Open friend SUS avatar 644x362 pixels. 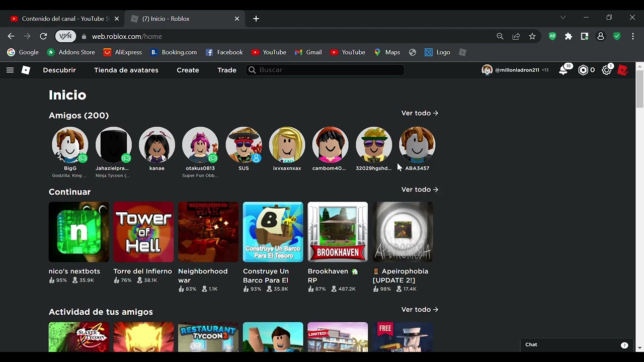click(x=244, y=145)
